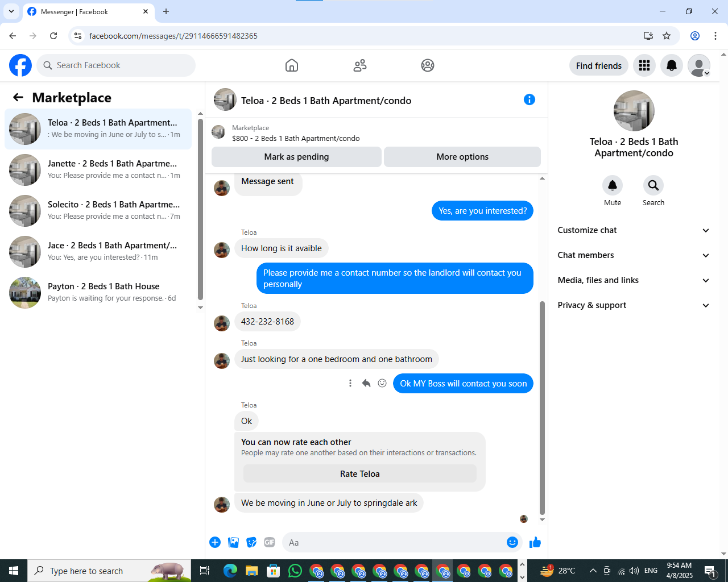Open emoji picker in message box

pos(512,542)
